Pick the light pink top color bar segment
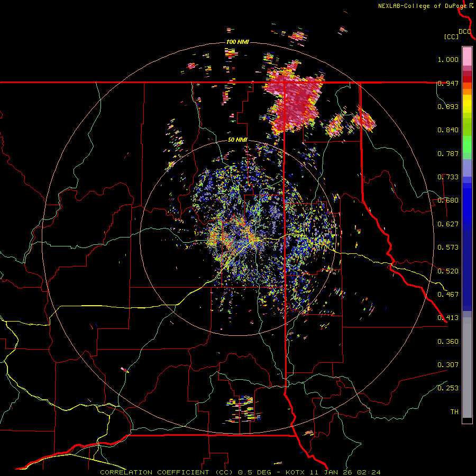 coord(467,57)
